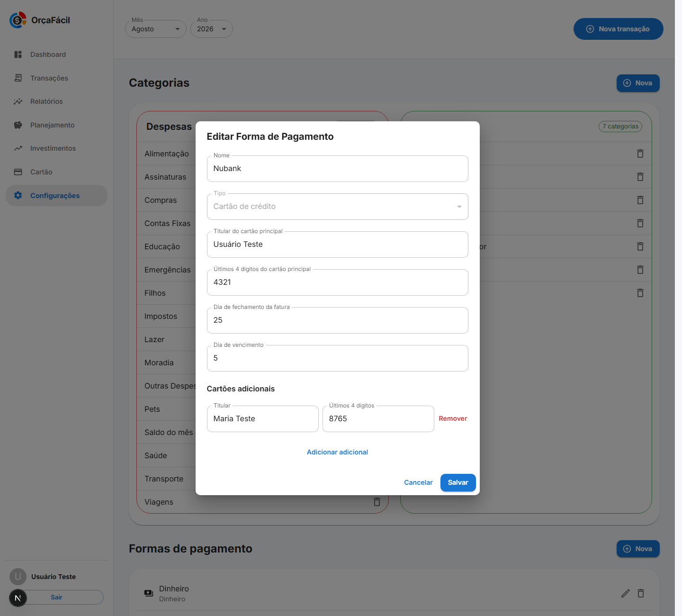682x616 pixels.
Task: Select the Impostos category row
Action: [166, 316]
